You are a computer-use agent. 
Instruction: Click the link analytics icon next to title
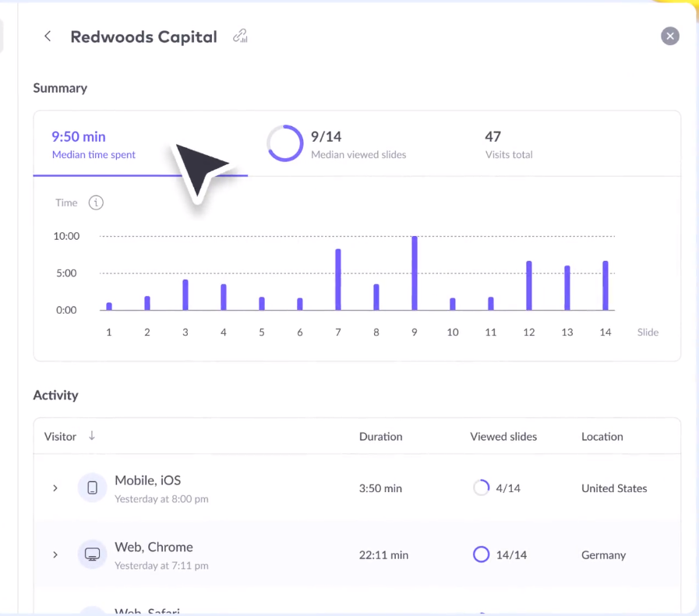[x=240, y=37]
